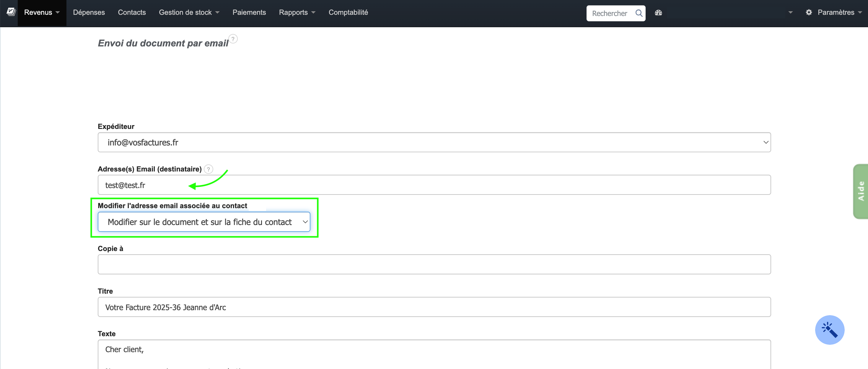The width and height of the screenshot is (868, 369).
Task: Open the Contacts page
Action: point(132,12)
